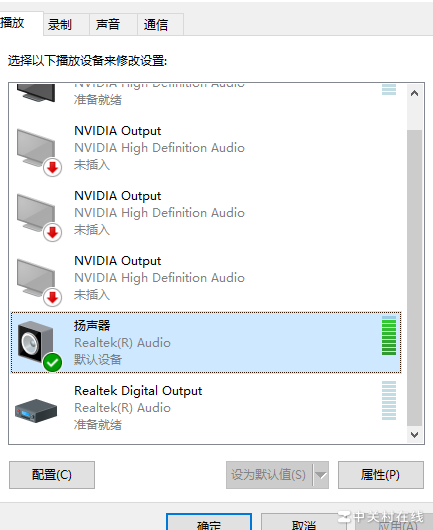The image size is (433, 530).
Task: Click the Realtek Digital Output receiver icon
Action: (x=36, y=411)
